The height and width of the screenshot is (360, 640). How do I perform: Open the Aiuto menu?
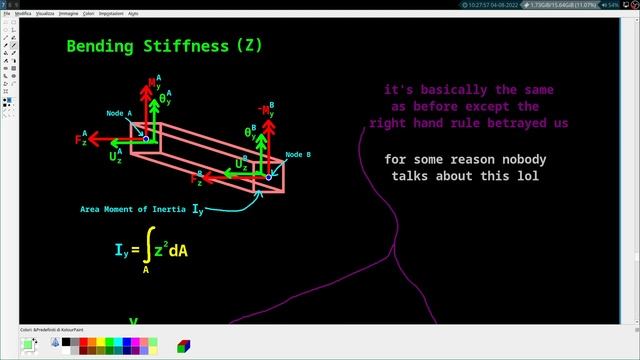(133, 13)
